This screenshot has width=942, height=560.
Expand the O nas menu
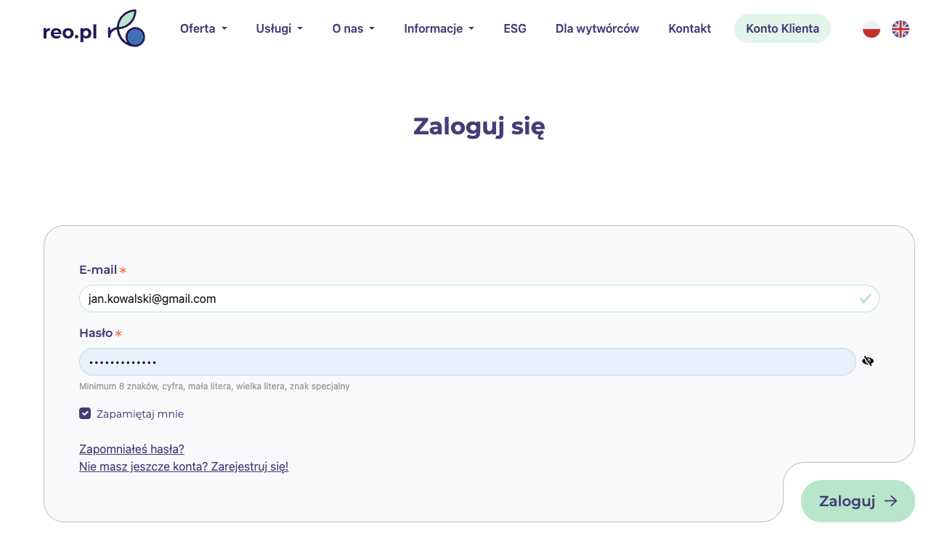[x=353, y=29]
